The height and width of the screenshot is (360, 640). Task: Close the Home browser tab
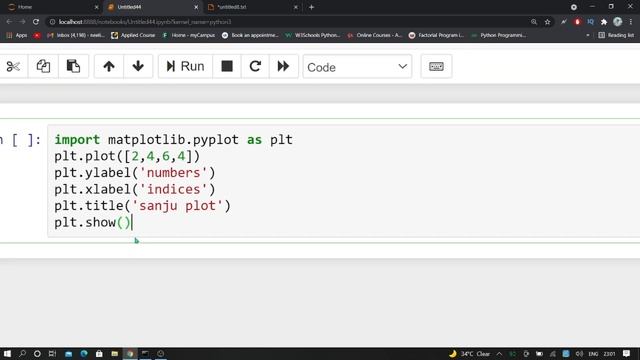[96, 7]
